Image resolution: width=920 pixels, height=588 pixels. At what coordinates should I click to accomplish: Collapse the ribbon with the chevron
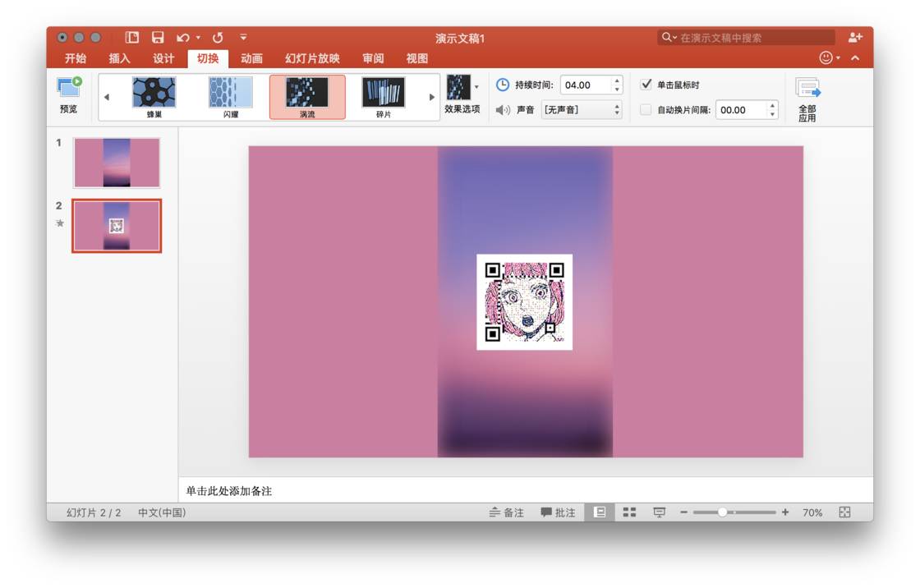[x=855, y=57]
